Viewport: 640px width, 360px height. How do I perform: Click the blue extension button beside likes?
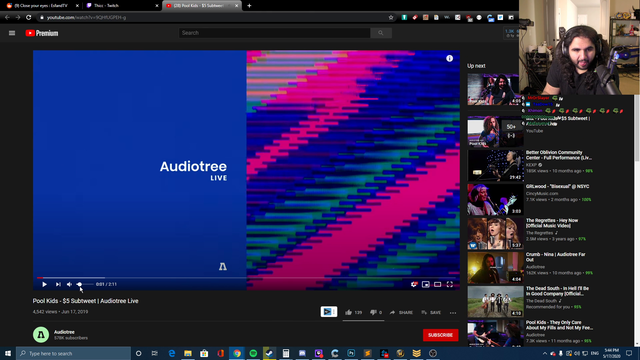(x=329, y=312)
